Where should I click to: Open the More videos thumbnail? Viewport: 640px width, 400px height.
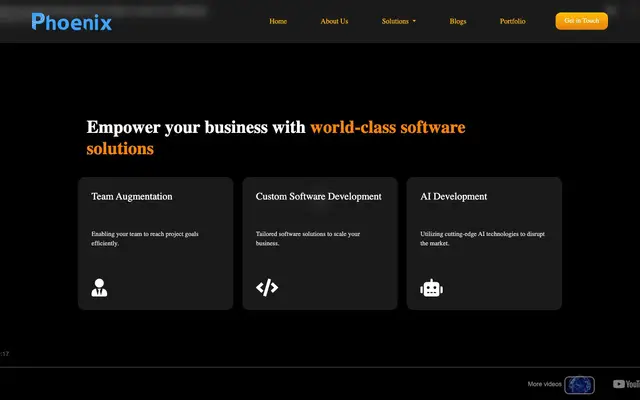point(580,384)
